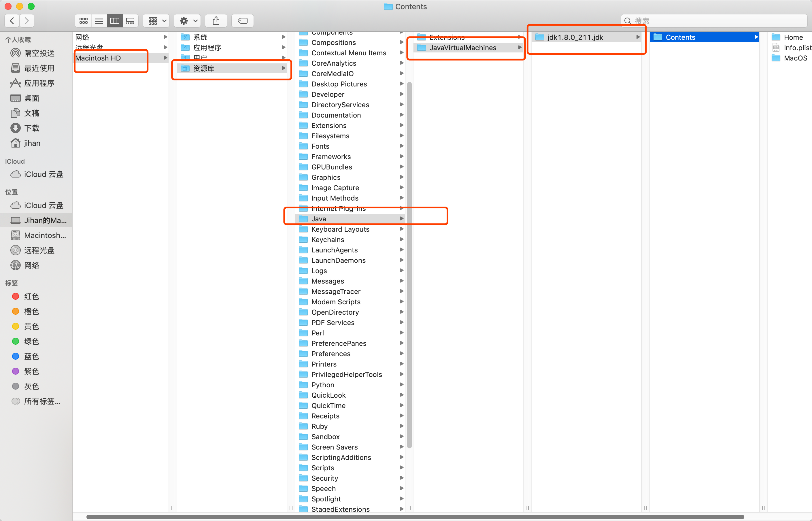Go back with the left arrow button

[12, 21]
